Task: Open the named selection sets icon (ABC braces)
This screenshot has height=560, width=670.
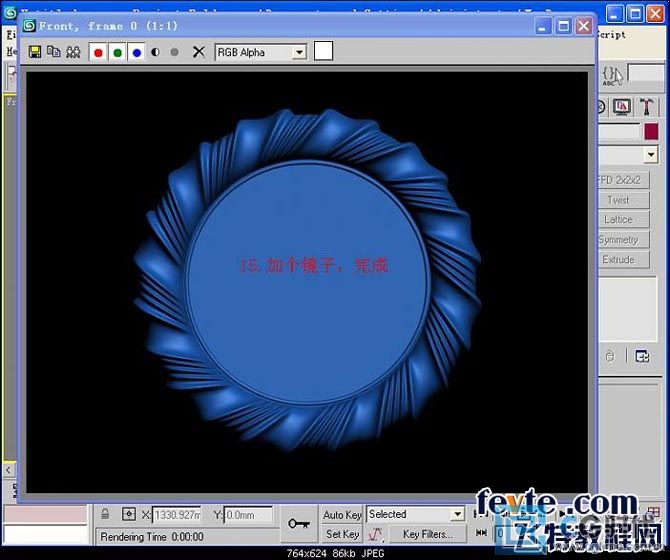Action: click(612, 76)
